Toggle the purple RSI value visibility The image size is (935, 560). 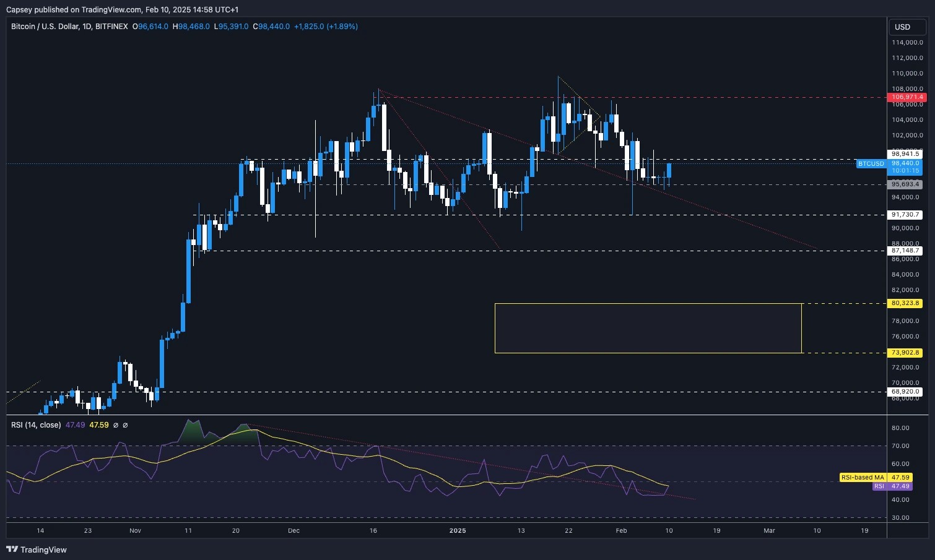pyautogui.click(x=879, y=486)
